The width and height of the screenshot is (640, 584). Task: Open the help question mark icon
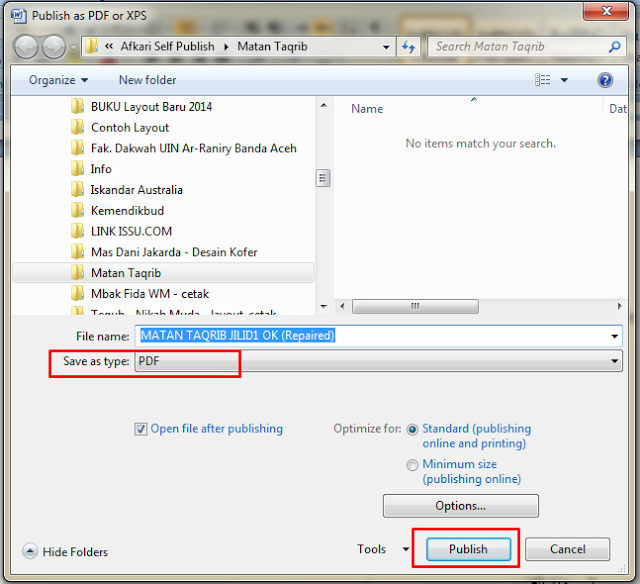(x=604, y=80)
